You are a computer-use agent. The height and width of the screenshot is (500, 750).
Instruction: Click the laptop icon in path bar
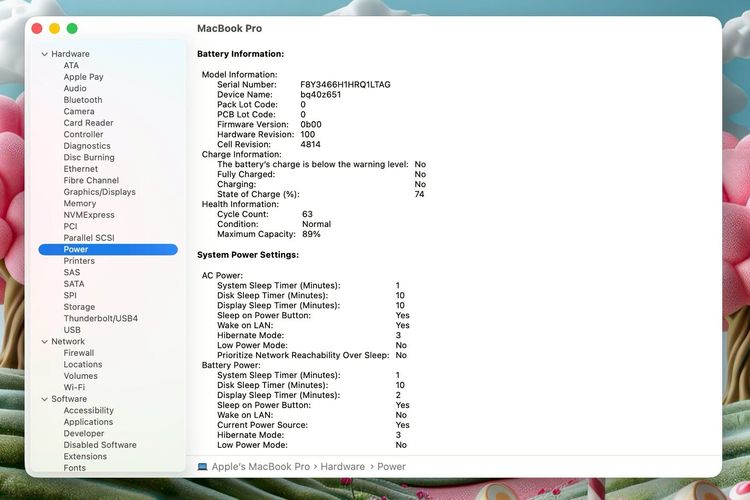202,467
